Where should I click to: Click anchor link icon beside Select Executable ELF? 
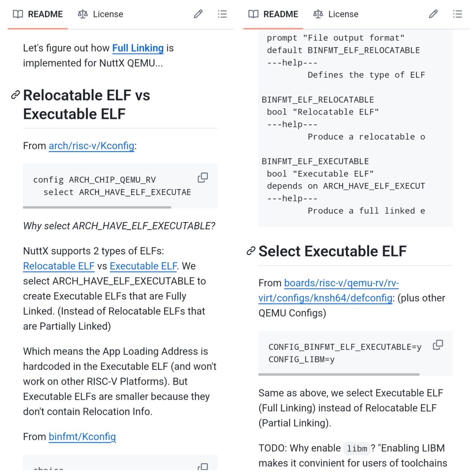coord(251,251)
